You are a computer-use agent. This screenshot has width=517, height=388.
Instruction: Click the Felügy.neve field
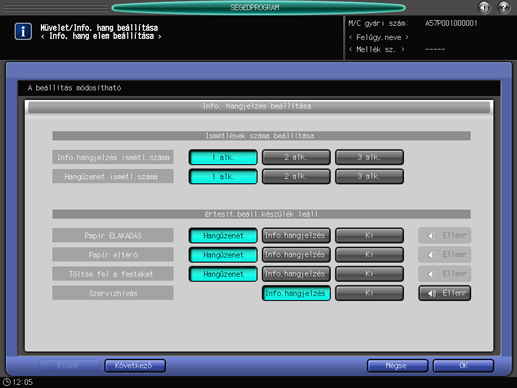[379, 37]
